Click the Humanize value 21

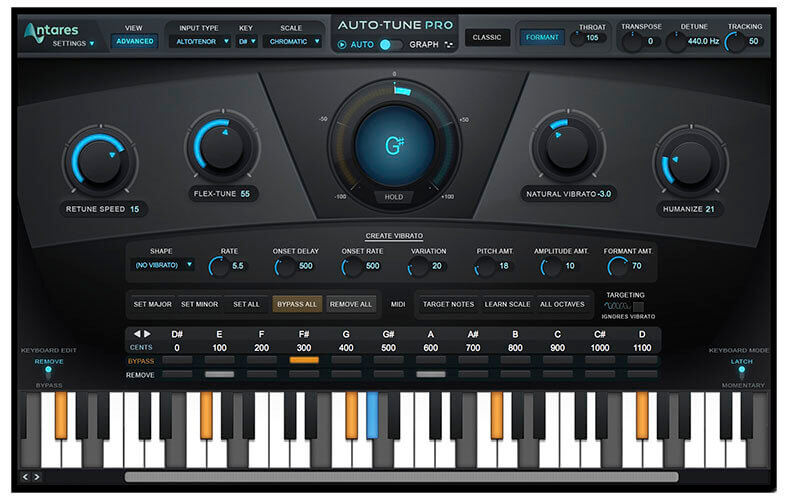pos(710,209)
